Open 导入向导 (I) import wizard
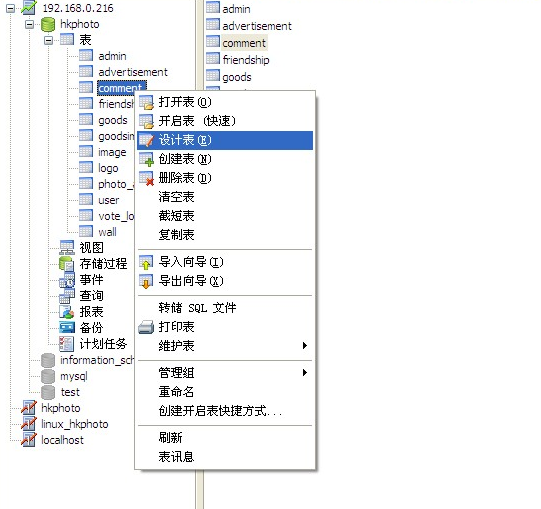The width and height of the screenshot is (541, 509). (225, 262)
